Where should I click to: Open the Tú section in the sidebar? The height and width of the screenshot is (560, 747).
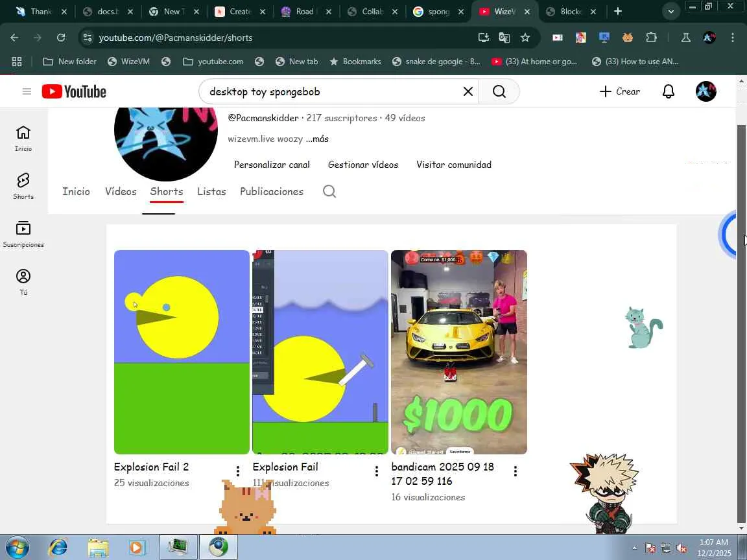[23, 282]
